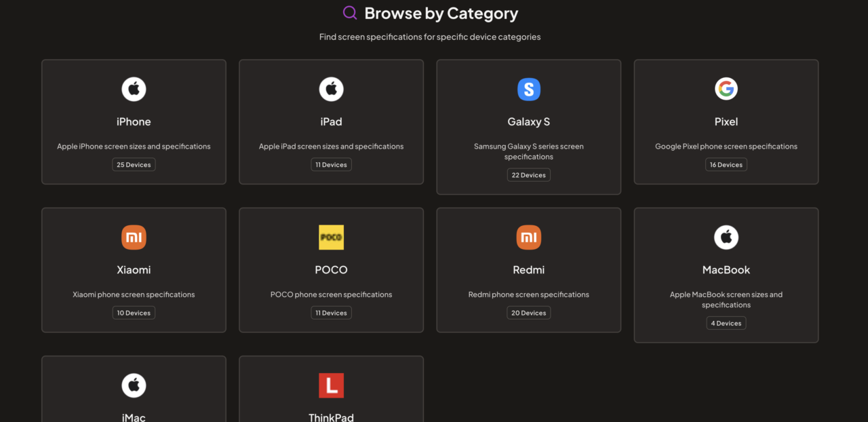Click the Mi logo on Redmi card
The image size is (868, 422).
(x=529, y=237)
